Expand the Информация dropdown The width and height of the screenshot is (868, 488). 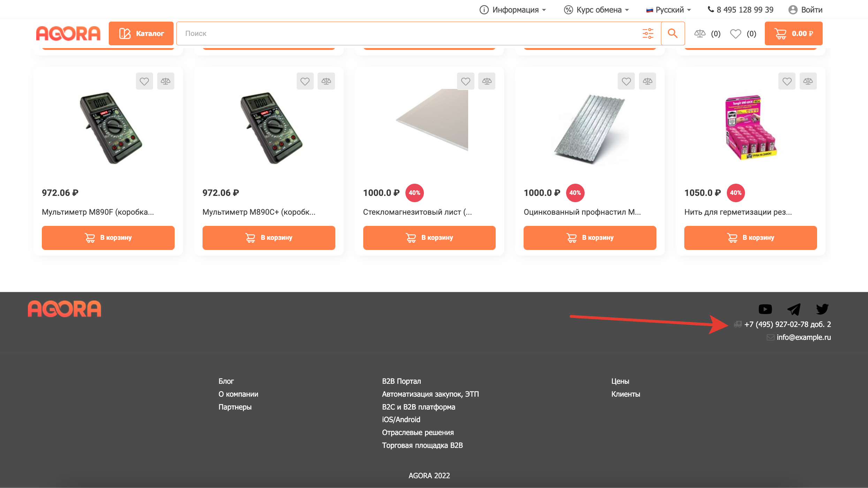512,10
